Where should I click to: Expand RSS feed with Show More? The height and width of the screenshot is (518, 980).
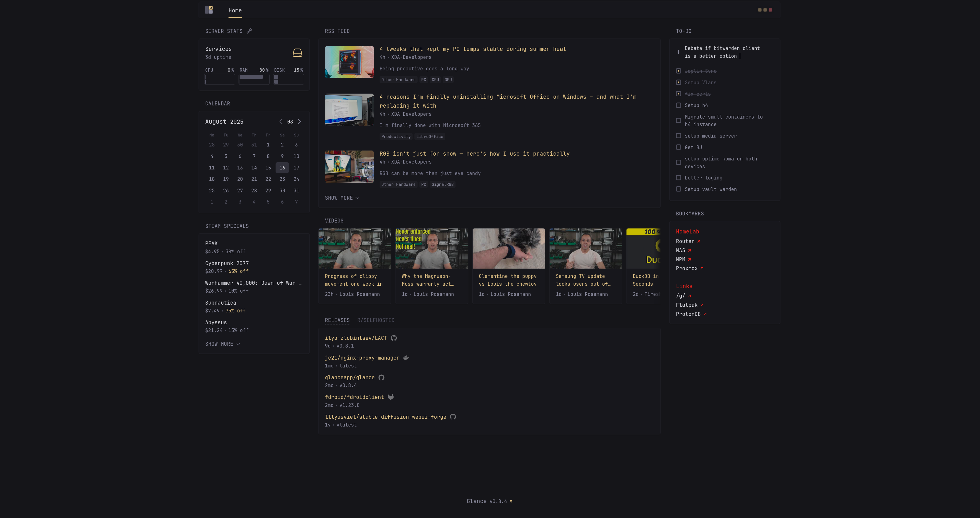pyautogui.click(x=342, y=198)
